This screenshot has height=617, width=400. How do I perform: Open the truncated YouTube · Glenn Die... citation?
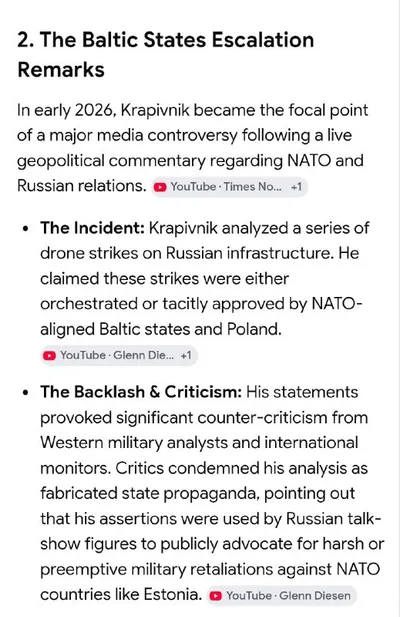[x=118, y=356]
